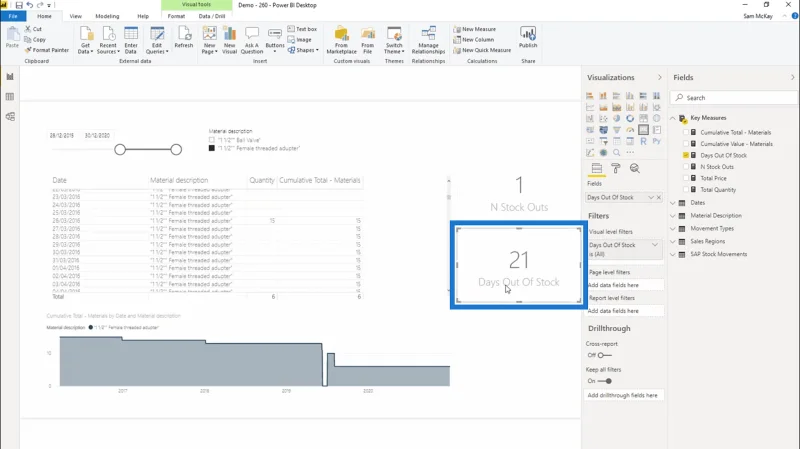The image size is (800, 449).
Task: Open the Data / Drill ribbon tab
Action: (x=212, y=16)
